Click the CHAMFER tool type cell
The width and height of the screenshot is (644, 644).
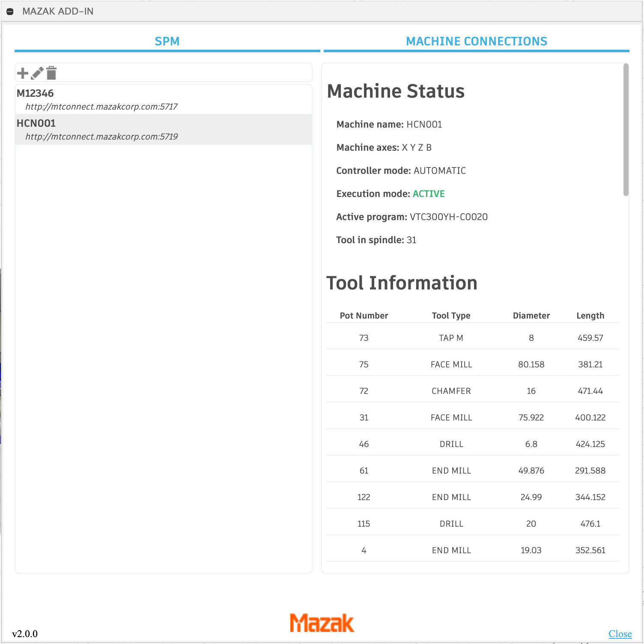click(451, 391)
